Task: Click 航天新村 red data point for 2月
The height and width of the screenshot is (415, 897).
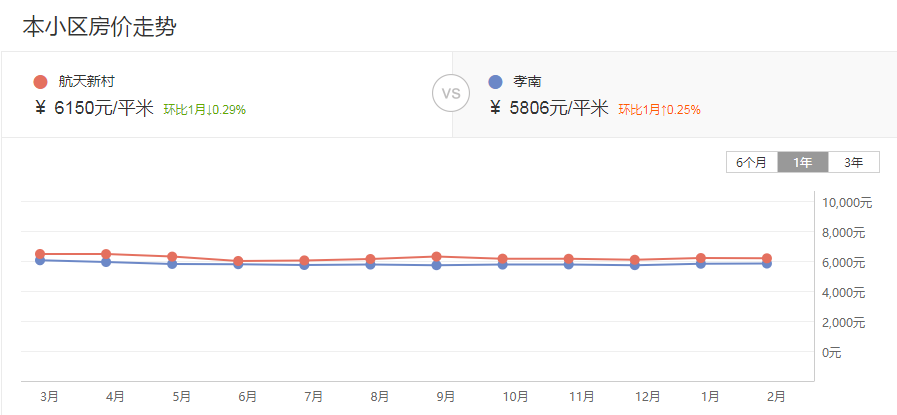Action: (x=767, y=258)
